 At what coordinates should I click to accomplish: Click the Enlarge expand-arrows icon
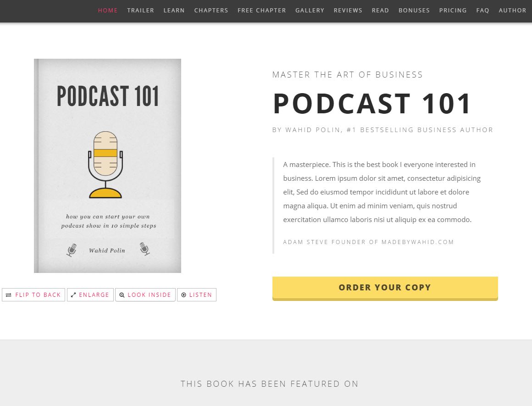click(73, 295)
